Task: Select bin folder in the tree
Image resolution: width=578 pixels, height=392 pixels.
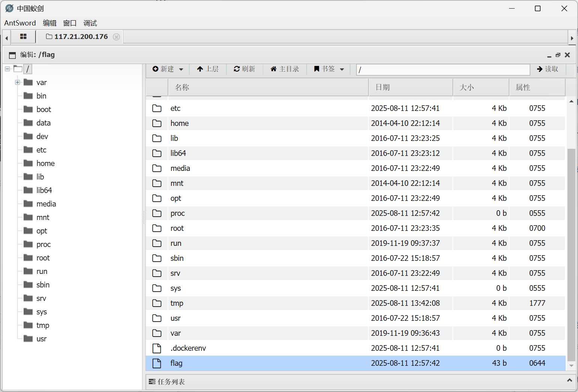Action: 41,96
